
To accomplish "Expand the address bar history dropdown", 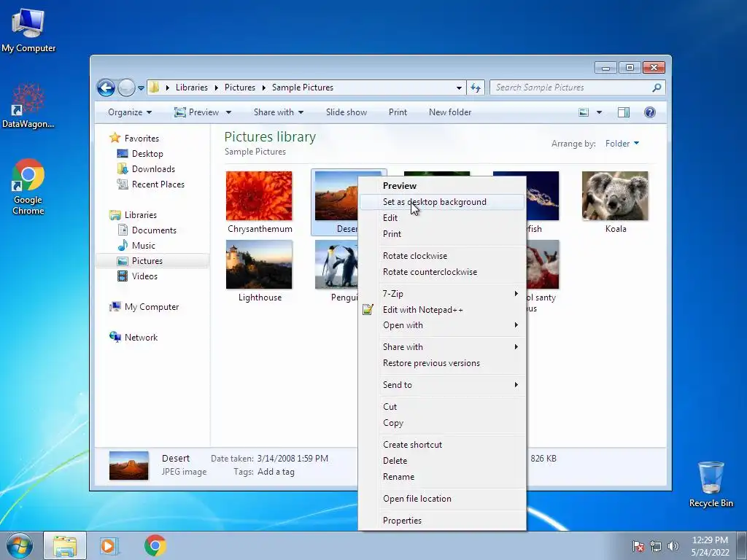I will tap(459, 87).
